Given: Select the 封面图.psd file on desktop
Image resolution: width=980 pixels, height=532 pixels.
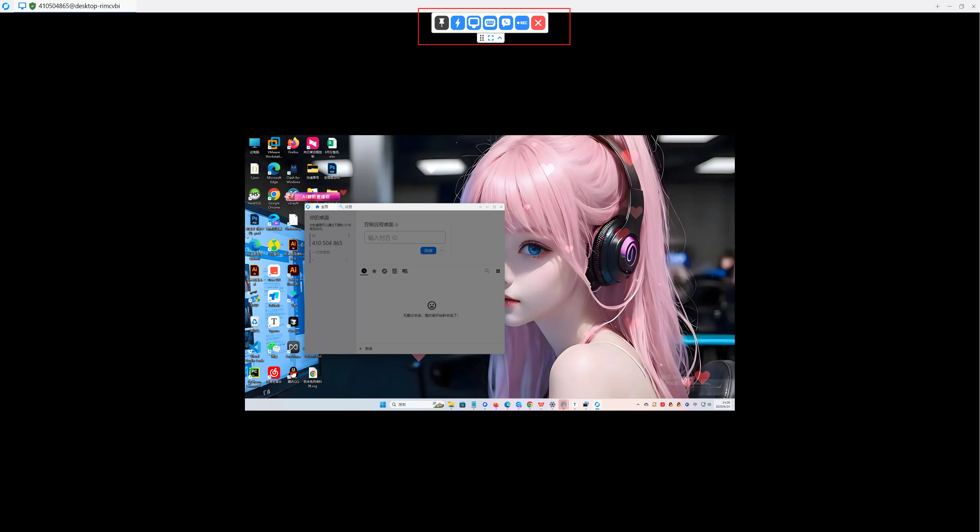Looking at the screenshot, I should pos(332,171).
